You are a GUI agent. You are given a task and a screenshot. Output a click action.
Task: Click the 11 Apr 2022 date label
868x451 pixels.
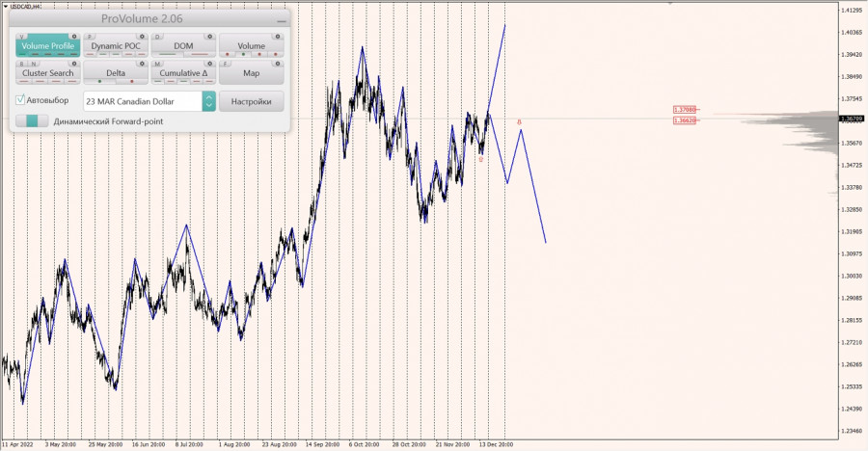[x=16, y=444]
